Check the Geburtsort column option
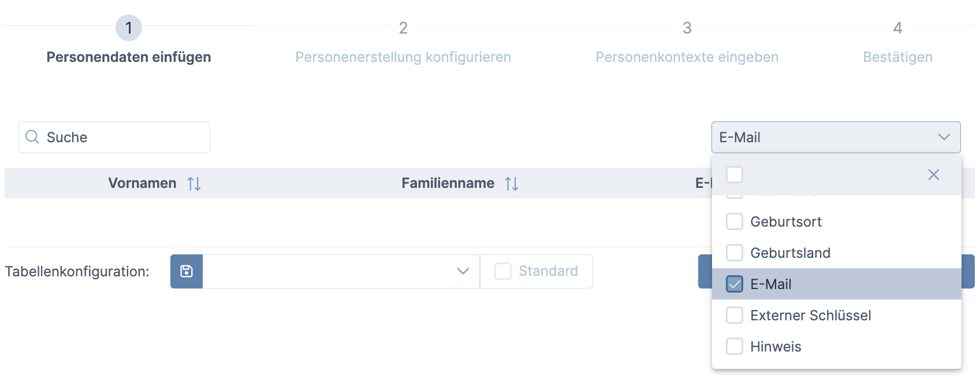Image resolution: width=980 pixels, height=381 pixels. coord(735,221)
